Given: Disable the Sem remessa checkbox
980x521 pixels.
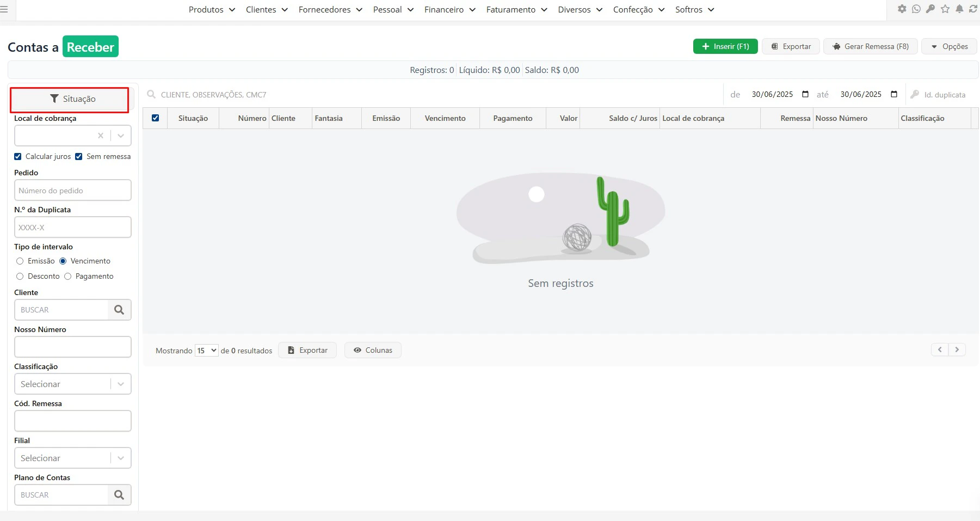Looking at the screenshot, I should (79, 156).
